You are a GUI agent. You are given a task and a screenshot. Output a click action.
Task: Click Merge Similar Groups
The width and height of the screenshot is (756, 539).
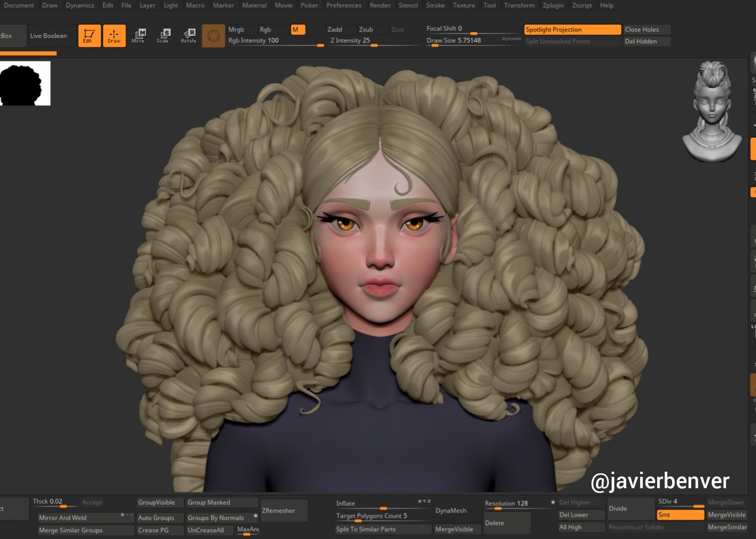(86, 530)
